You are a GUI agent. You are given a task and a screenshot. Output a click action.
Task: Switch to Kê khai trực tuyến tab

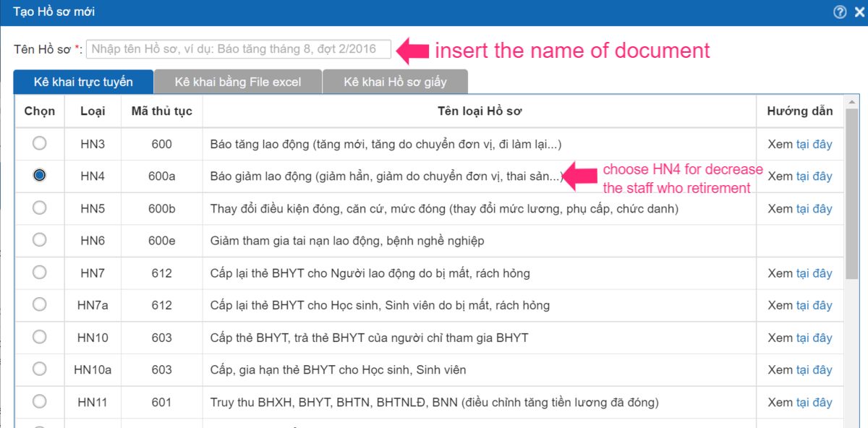tap(83, 82)
